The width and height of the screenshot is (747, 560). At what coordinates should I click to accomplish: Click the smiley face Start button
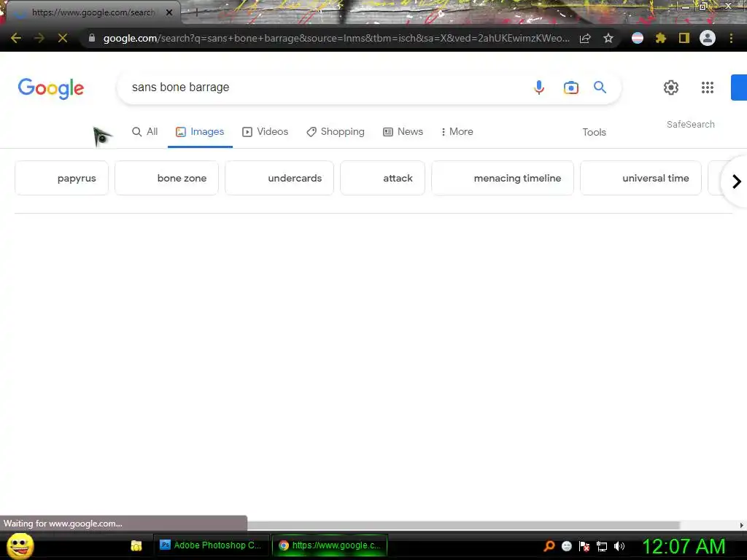(20, 545)
